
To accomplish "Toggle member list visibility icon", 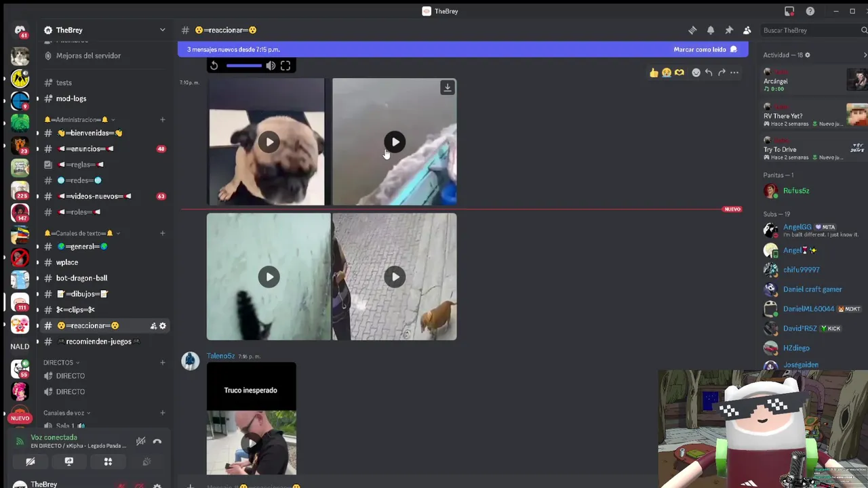I will (747, 30).
